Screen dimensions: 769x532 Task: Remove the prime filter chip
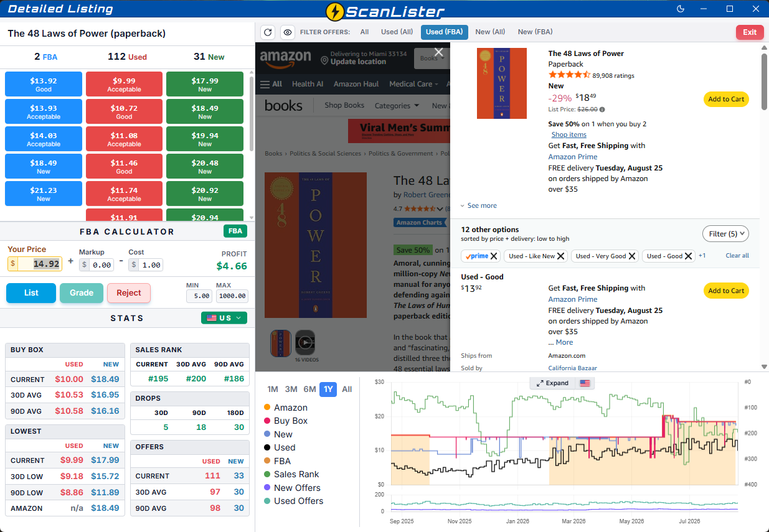pos(494,256)
